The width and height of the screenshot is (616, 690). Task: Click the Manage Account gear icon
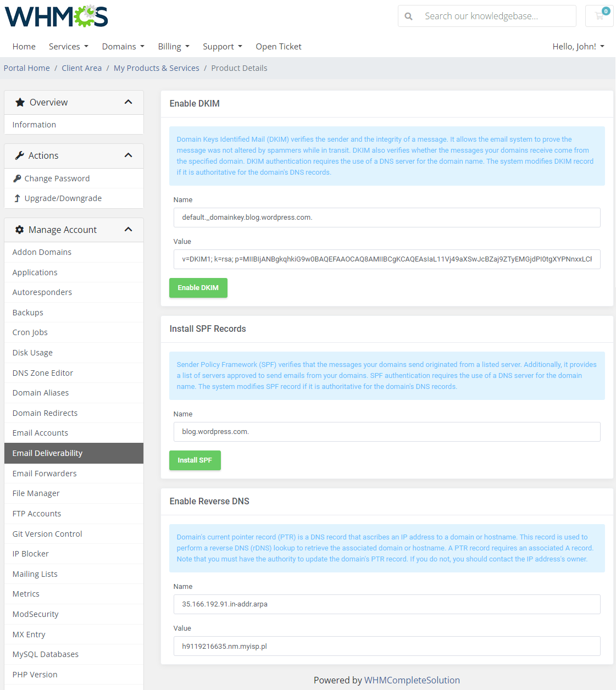point(20,230)
